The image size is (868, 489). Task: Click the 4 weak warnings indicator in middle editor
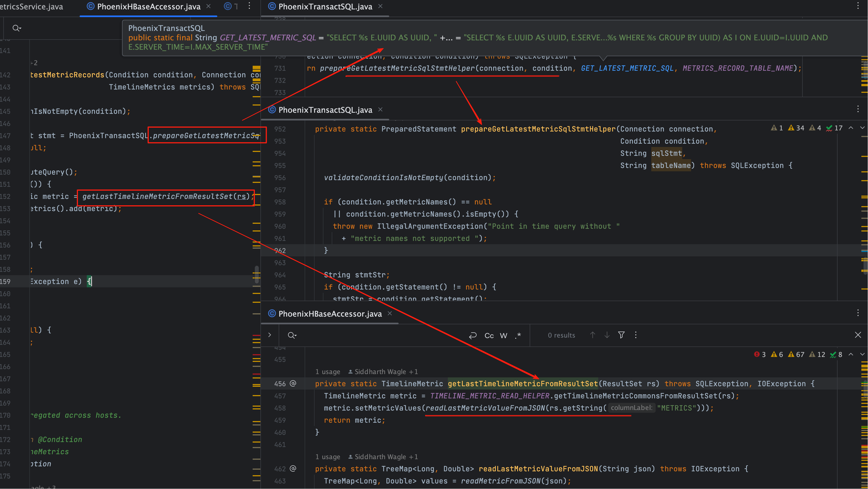tap(815, 128)
